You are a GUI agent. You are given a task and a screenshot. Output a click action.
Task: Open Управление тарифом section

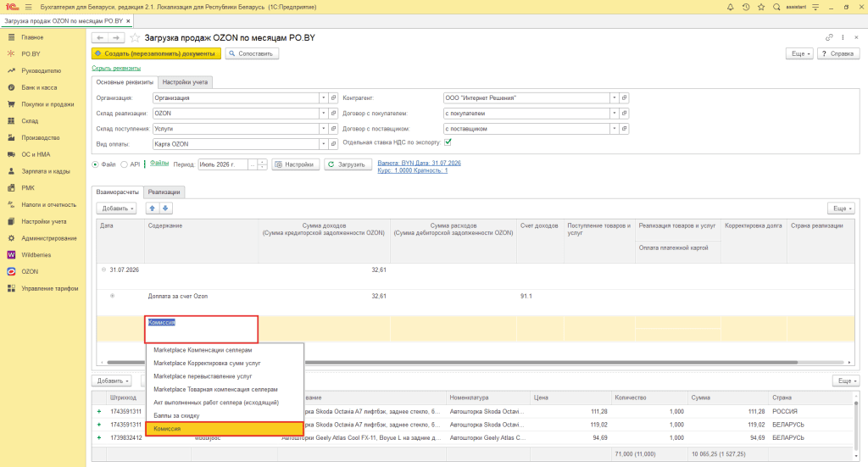(x=50, y=289)
